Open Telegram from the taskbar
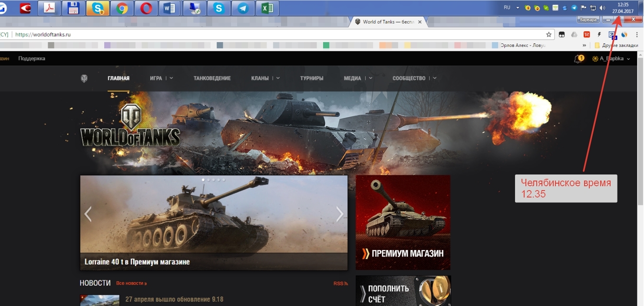Image resolution: width=644 pixels, height=306 pixels. coord(243,8)
